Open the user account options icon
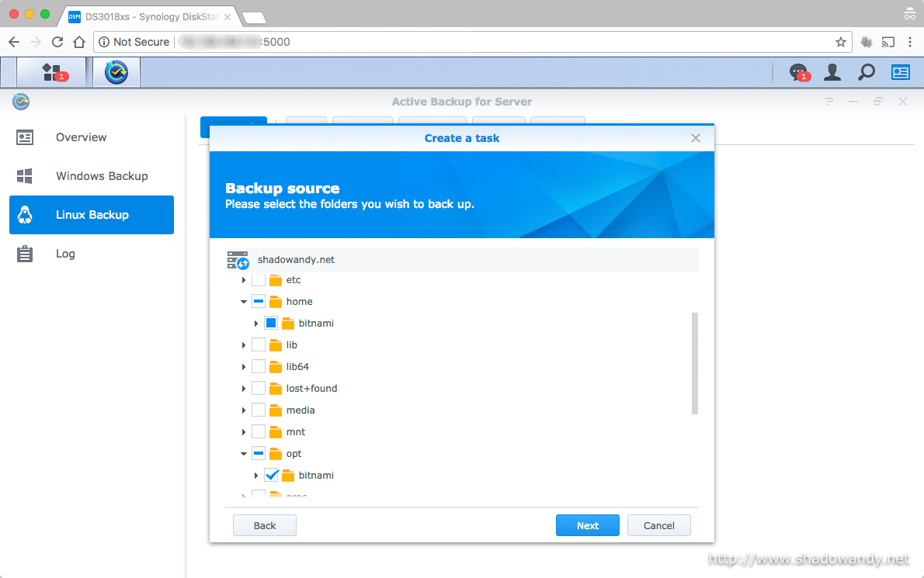 [x=832, y=72]
